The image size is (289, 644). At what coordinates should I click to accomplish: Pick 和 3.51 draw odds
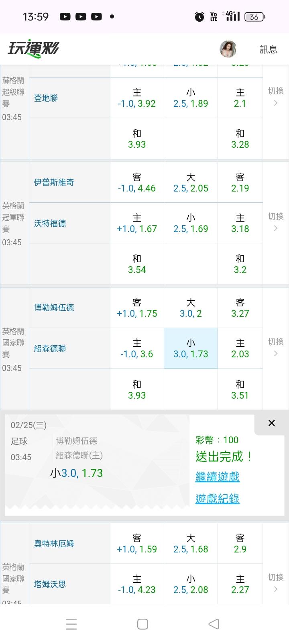240,389
